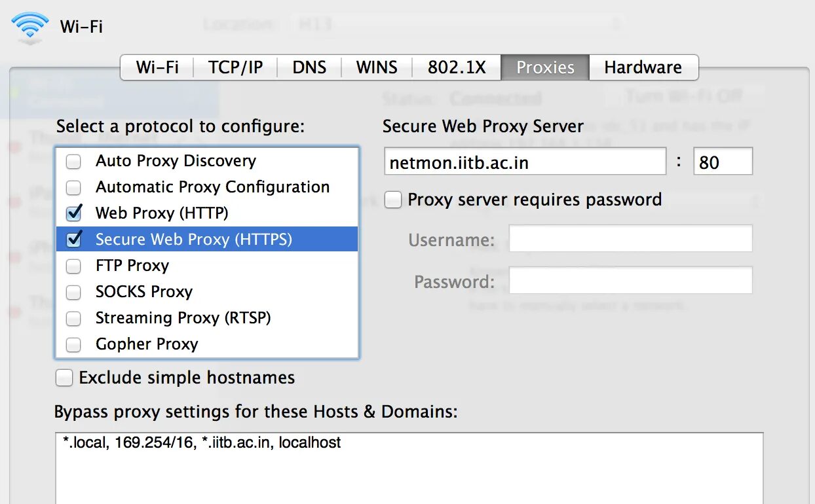Check Proxy server requires password
The height and width of the screenshot is (504, 815).
point(393,200)
